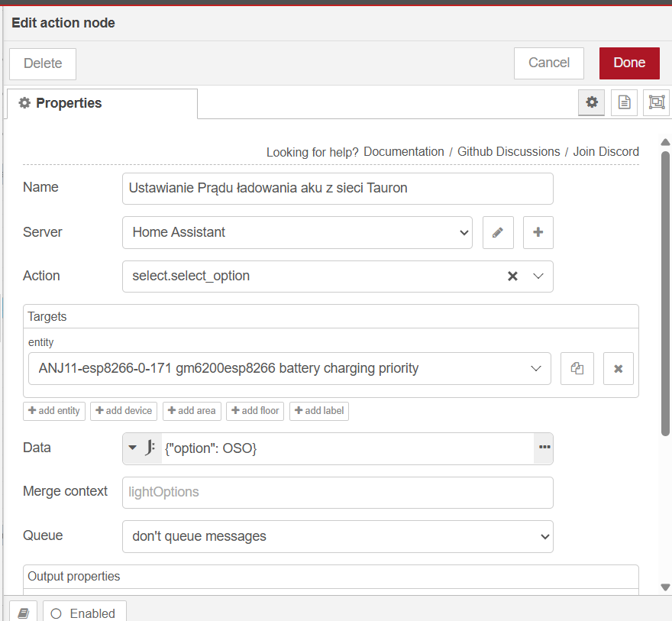The height and width of the screenshot is (621, 672).
Task: Open the Home Assistant server dropdown
Action: [297, 232]
